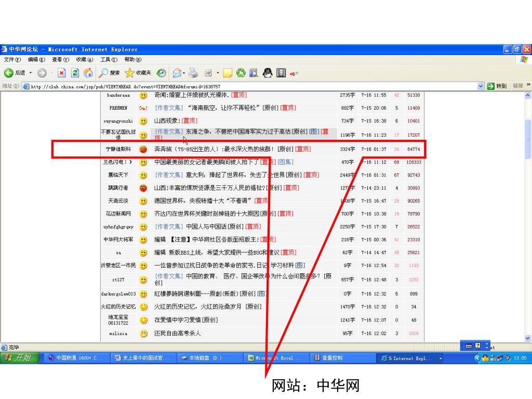Click the smiley icon beside banderaaa's post
Image resolution: width=532 pixels, height=399 pixels.
(143, 96)
